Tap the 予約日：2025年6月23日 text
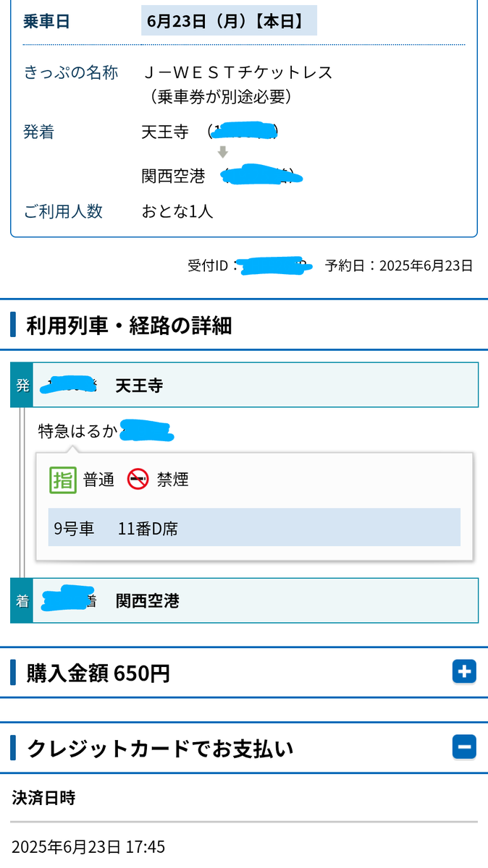The width and height of the screenshot is (488, 868). (x=399, y=265)
